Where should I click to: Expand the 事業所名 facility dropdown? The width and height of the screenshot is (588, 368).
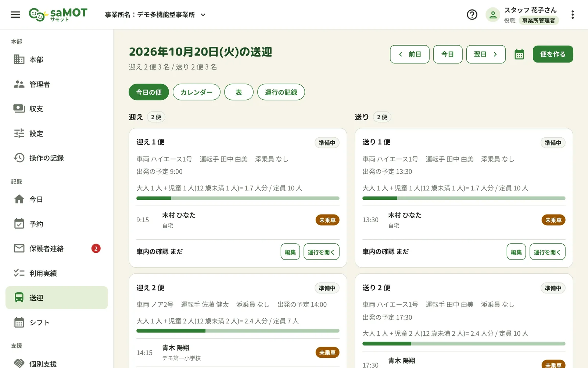point(155,15)
